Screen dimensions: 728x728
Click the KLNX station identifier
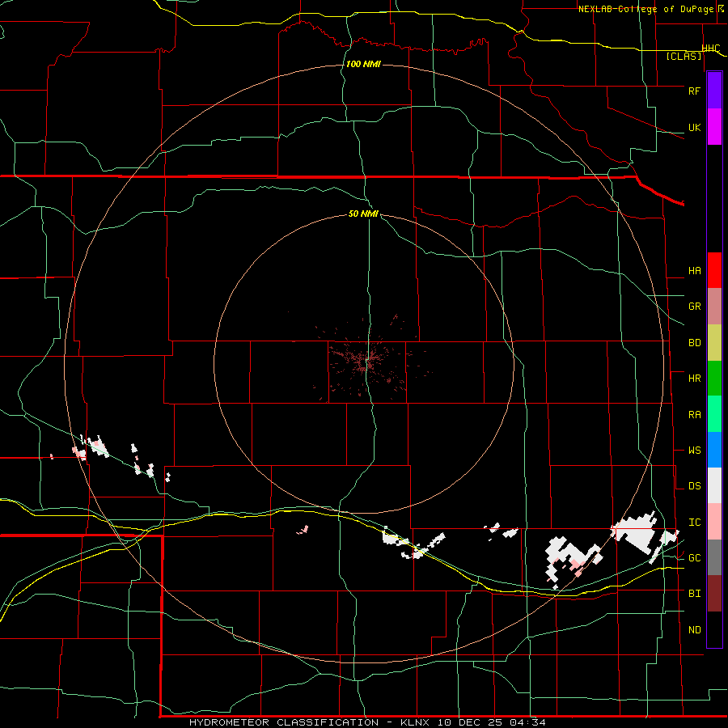coord(417,722)
